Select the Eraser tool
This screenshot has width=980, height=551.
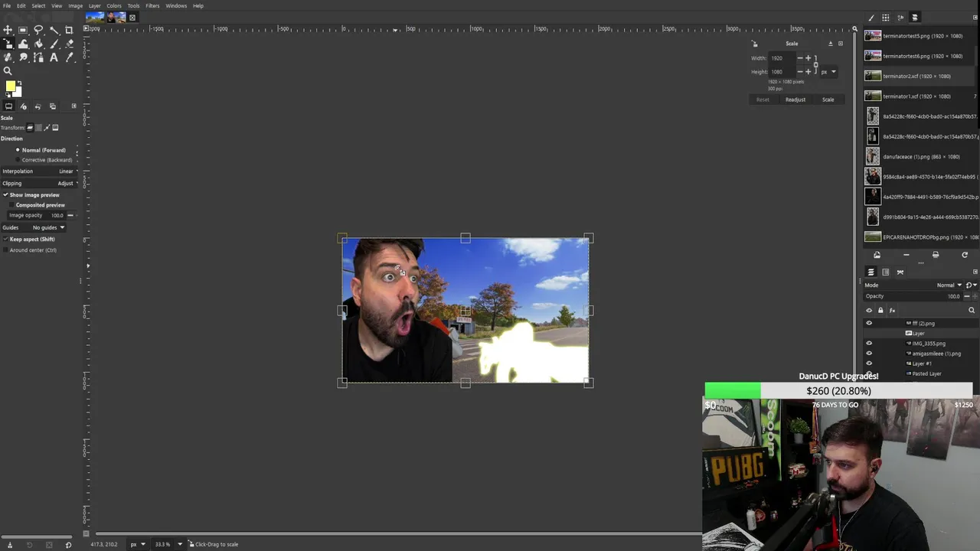pos(69,44)
